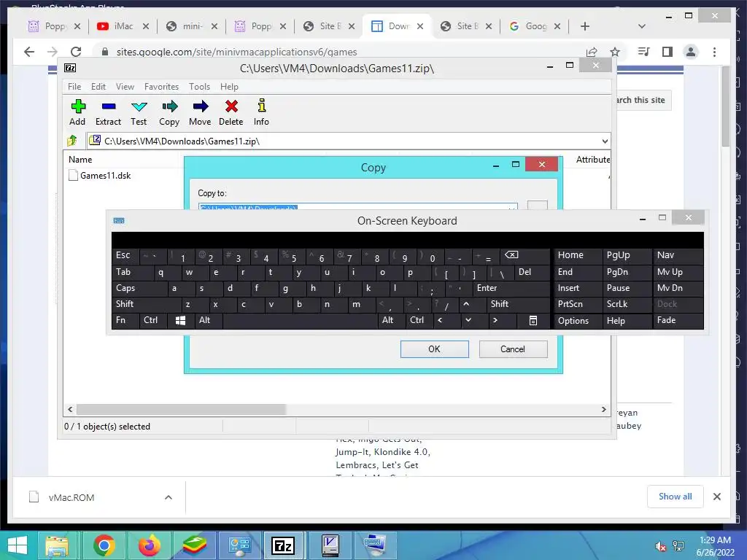Click the Extract toolbar icon
The height and width of the screenshot is (560, 747).
[108, 112]
